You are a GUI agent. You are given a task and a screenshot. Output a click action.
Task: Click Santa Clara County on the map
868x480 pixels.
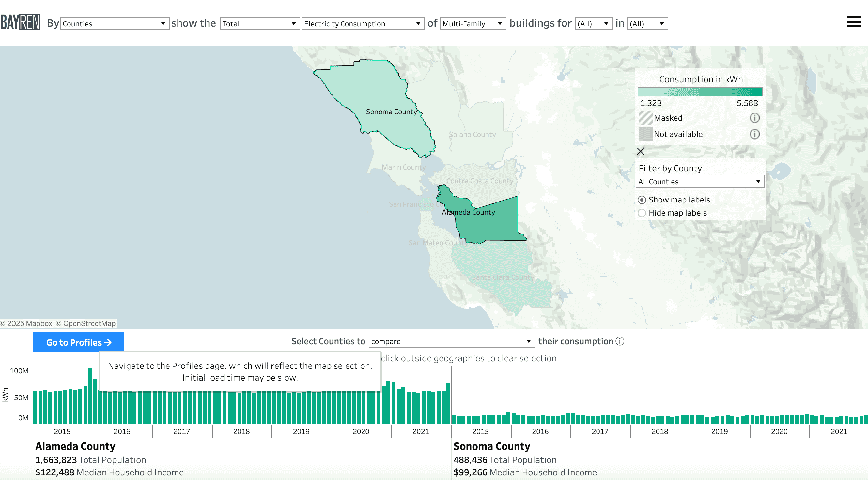click(x=503, y=278)
